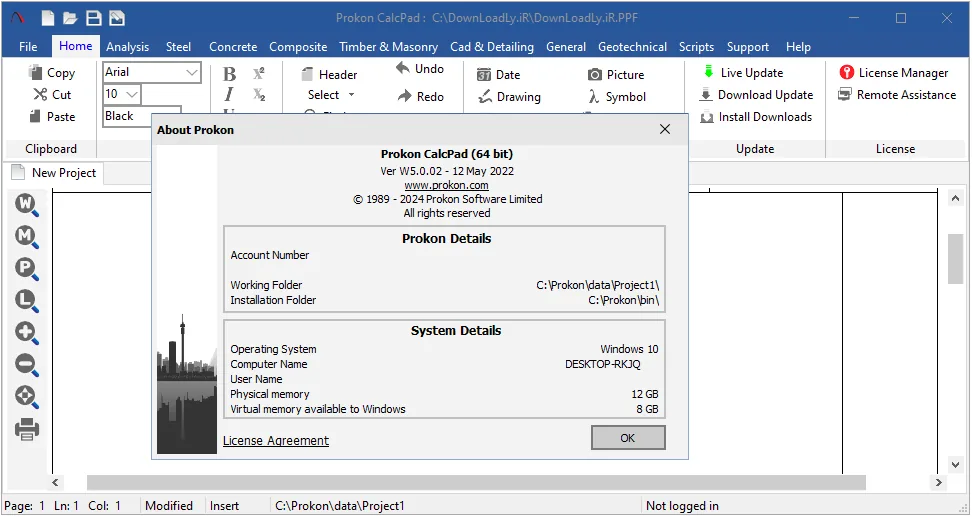Open the Arial font dropdown
This screenshot has height=517, width=972.
192,73
